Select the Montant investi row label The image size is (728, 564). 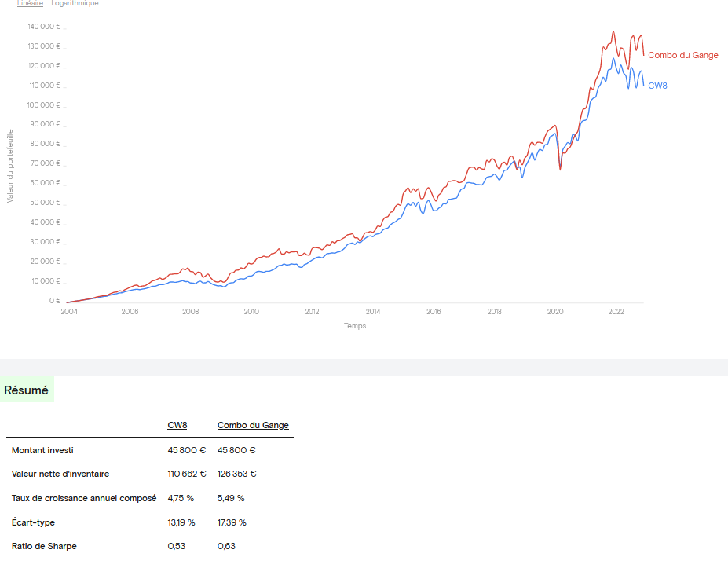coord(42,450)
